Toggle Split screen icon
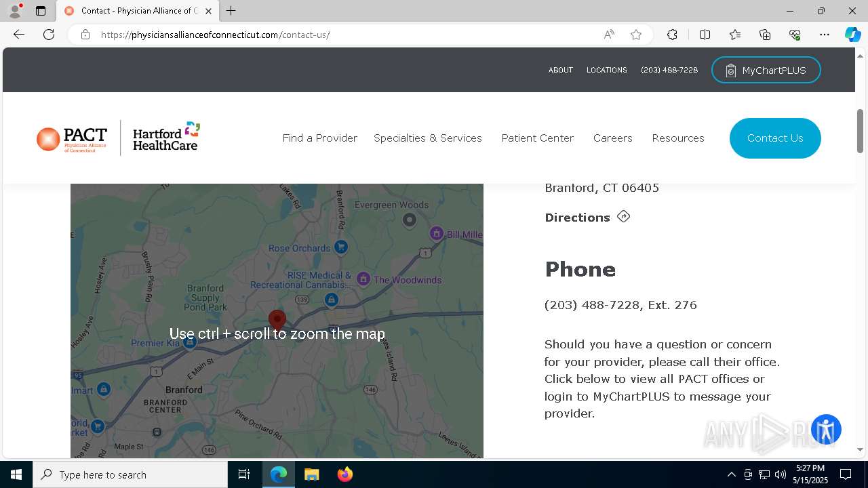 click(x=705, y=35)
